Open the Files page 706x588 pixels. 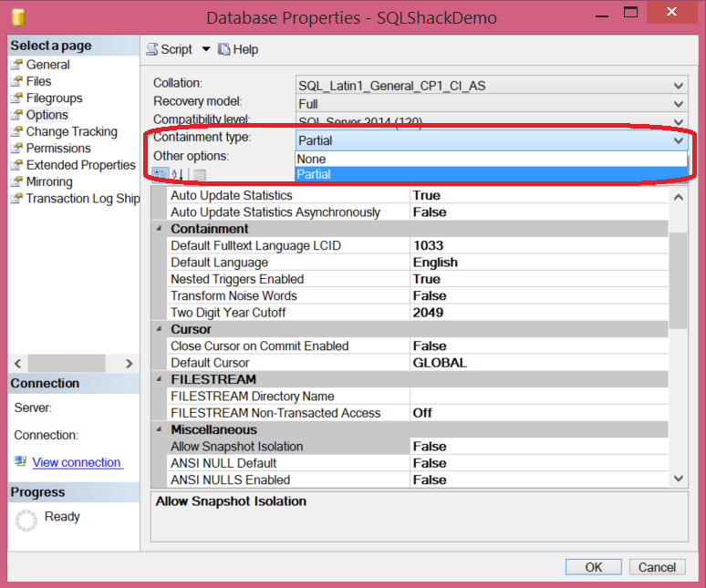pos(38,81)
